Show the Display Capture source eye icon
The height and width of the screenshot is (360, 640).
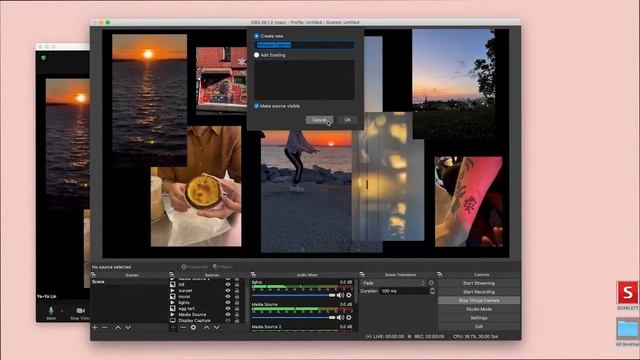228,320
